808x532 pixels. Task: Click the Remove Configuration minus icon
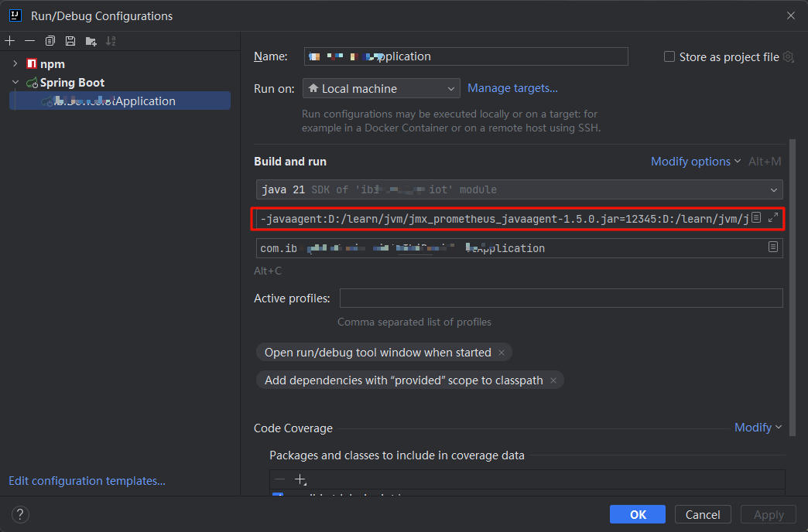[x=29, y=40]
